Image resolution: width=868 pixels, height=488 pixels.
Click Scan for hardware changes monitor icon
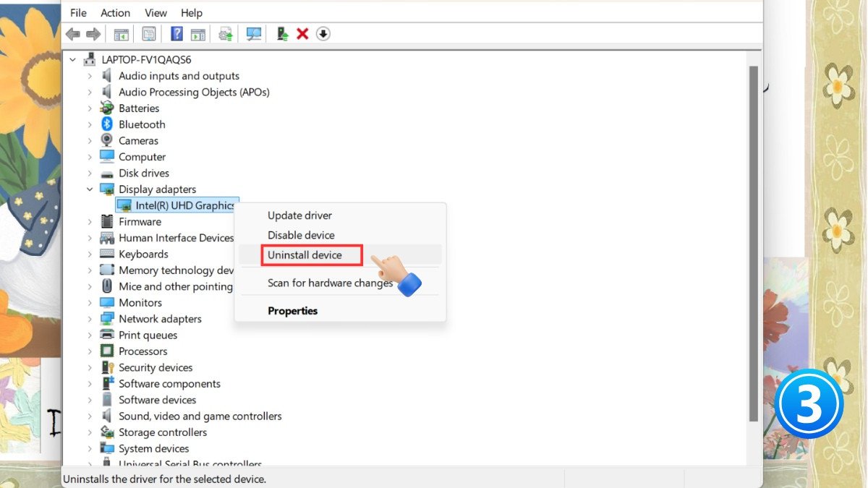coord(254,34)
